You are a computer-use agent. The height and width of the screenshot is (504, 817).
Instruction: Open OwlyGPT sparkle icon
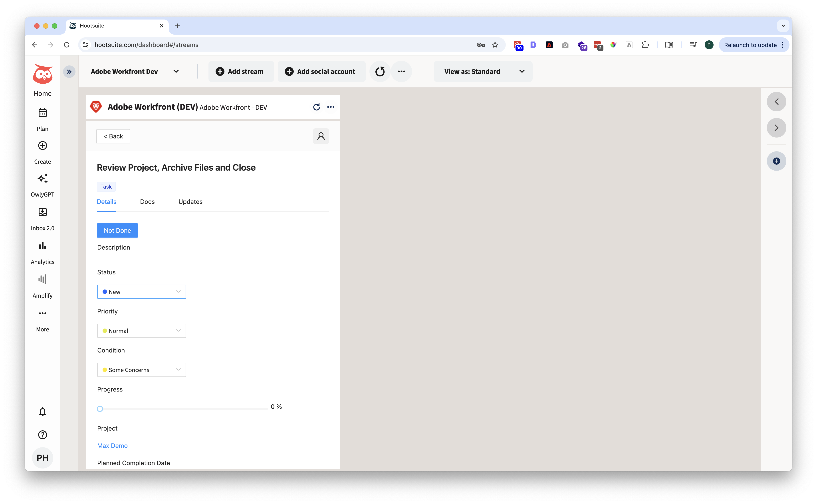42,178
